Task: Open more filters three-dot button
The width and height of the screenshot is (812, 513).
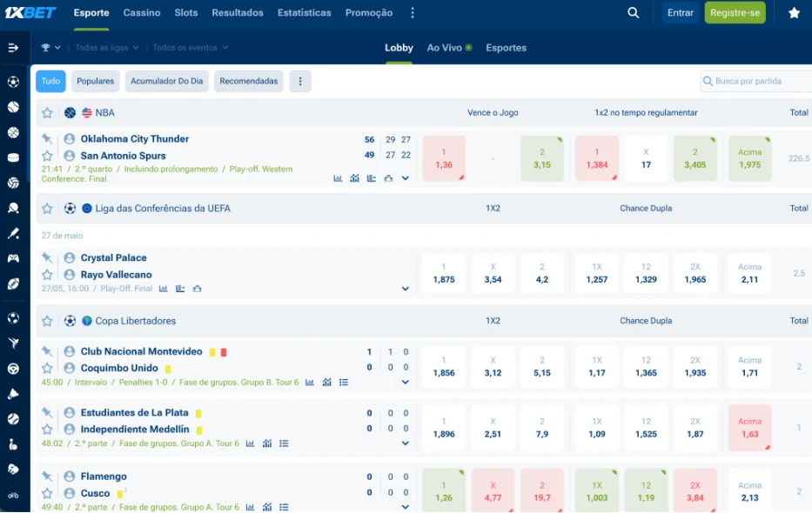Action: coord(300,81)
